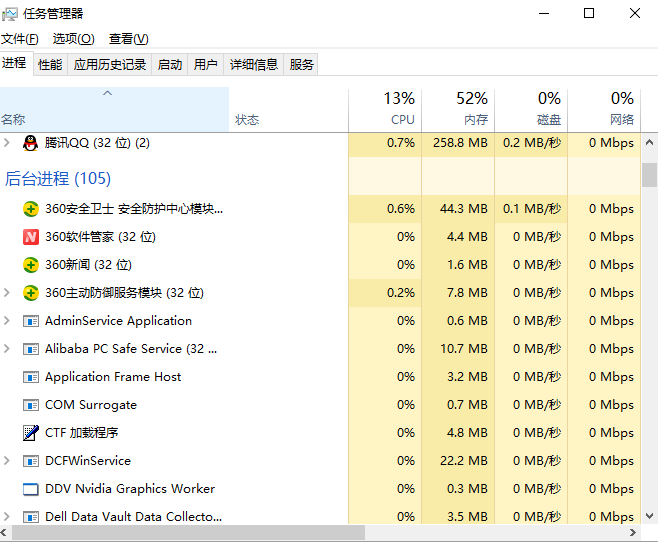Click the 360安全卫士 process icon

(x=30, y=209)
